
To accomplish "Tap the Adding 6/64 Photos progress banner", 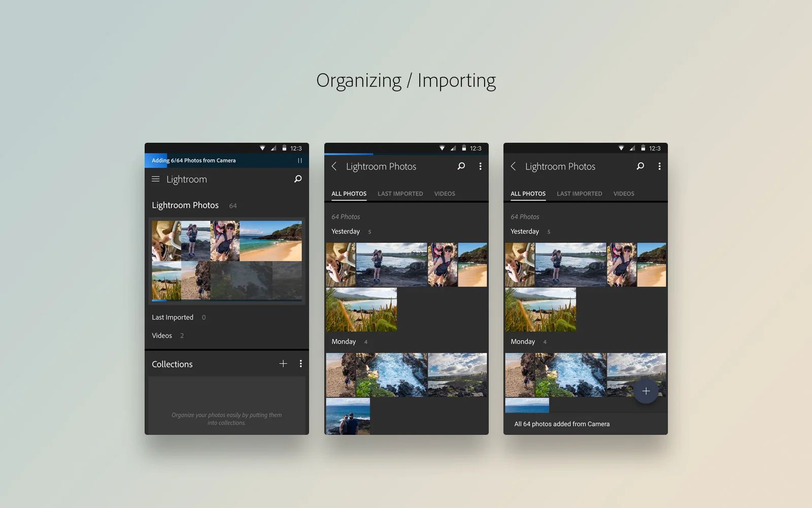I will (x=227, y=161).
